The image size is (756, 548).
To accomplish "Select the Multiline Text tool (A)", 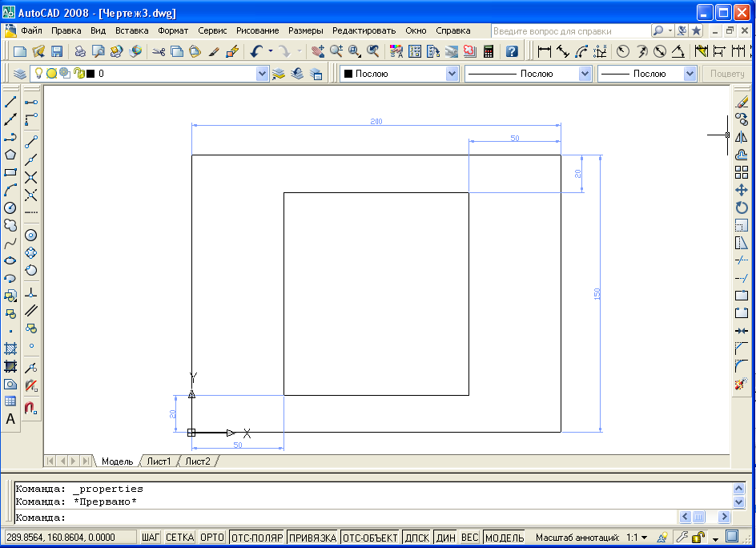I will [10, 419].
